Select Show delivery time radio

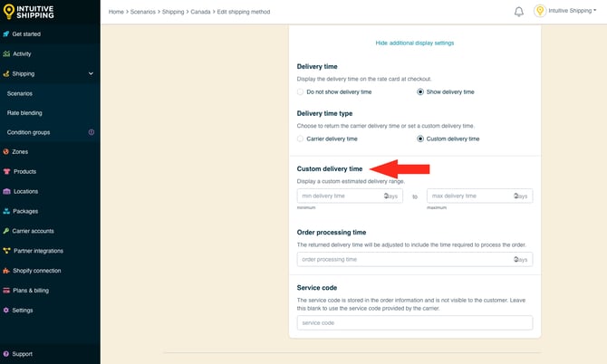click(x=420, y=92)
